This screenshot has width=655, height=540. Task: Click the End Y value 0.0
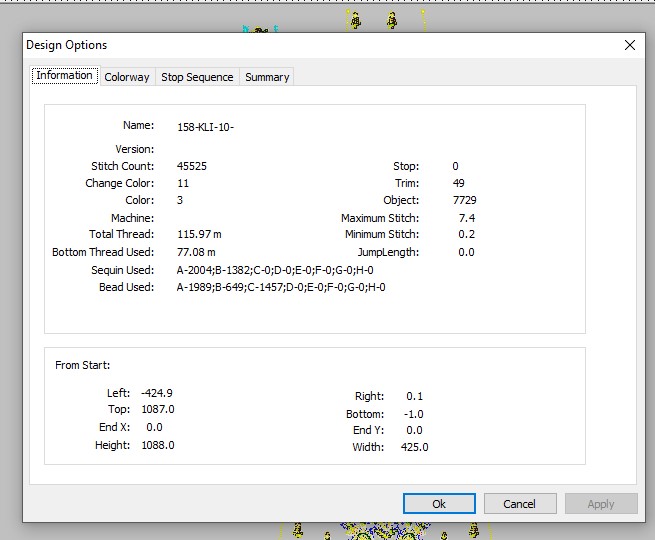pyautogui.click(x=414, y=430)
